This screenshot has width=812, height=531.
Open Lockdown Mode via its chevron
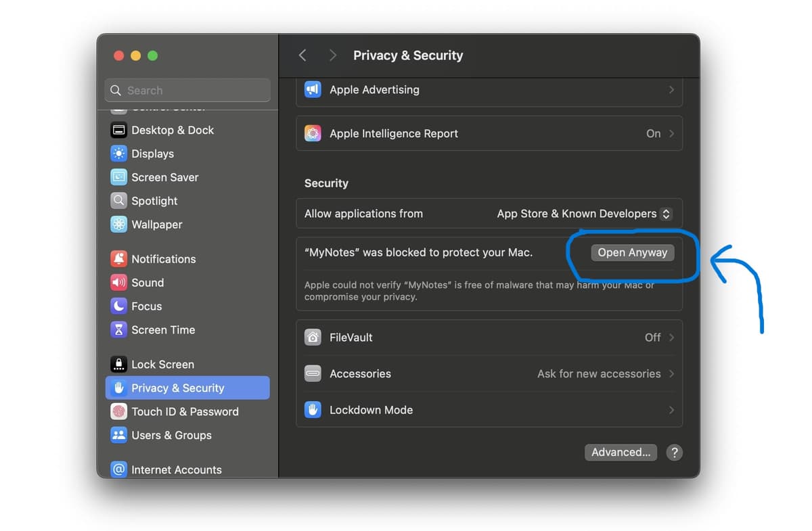click(671, 410)
